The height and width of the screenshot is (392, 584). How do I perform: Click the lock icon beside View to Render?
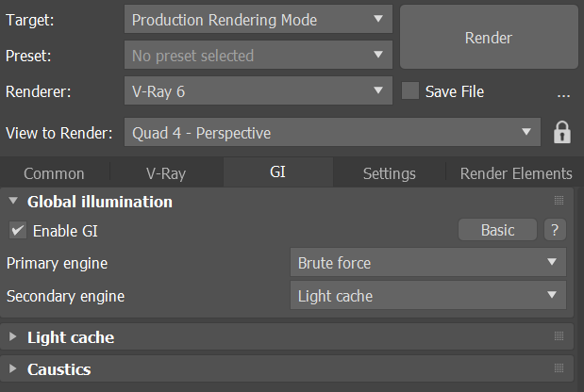click(562, 133)
